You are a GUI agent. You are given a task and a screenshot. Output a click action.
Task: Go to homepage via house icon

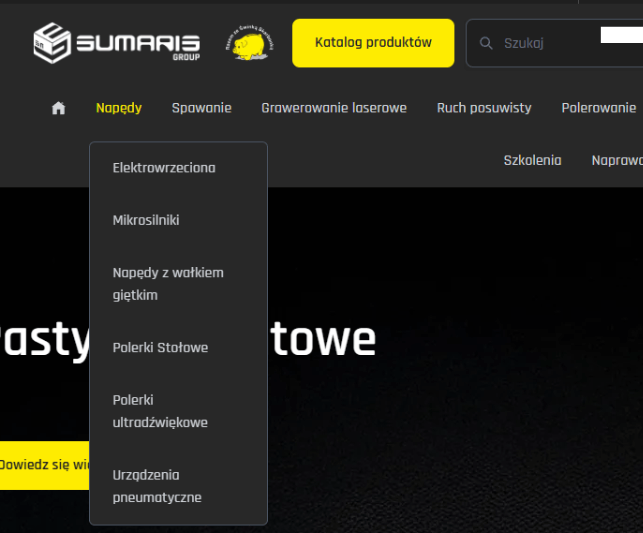pos(59,108)
